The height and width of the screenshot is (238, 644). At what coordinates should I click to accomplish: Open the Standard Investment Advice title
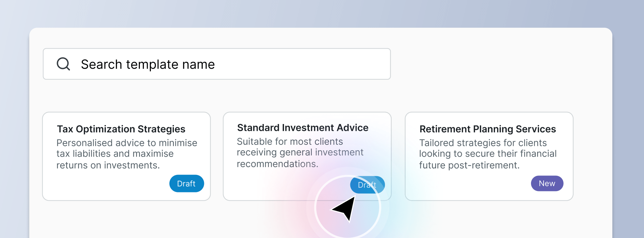point(303,128)
